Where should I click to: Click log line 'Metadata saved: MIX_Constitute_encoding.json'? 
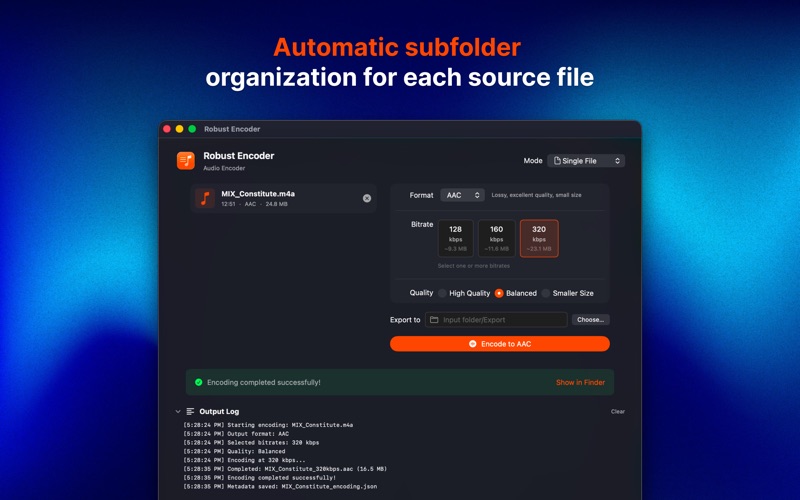point(280,487)
